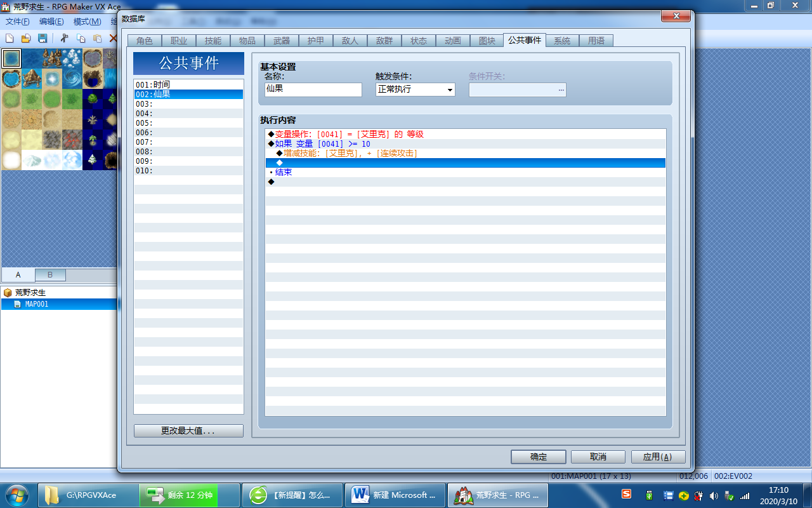Select the selected water tile in the tileset palette

(x=11, y=58)
